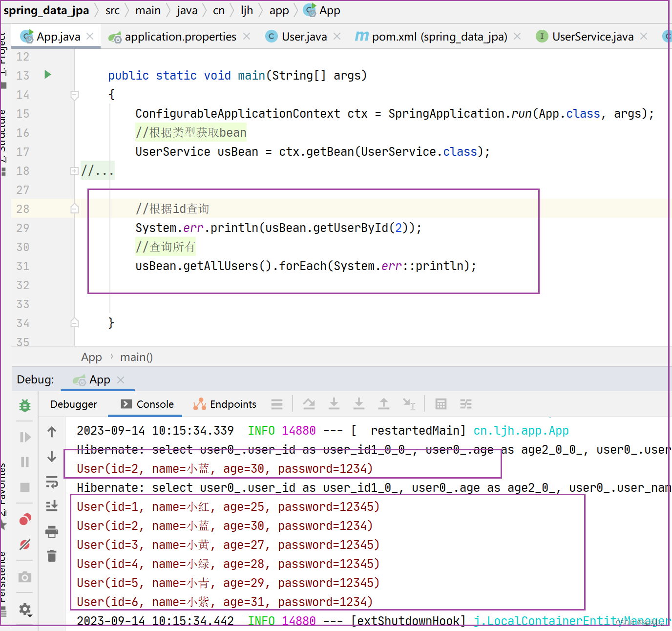Image resolution: width=672 pixels, height=631 pixels.
Task: Click the camera thread dump icon
Action: tap(25, 577)
